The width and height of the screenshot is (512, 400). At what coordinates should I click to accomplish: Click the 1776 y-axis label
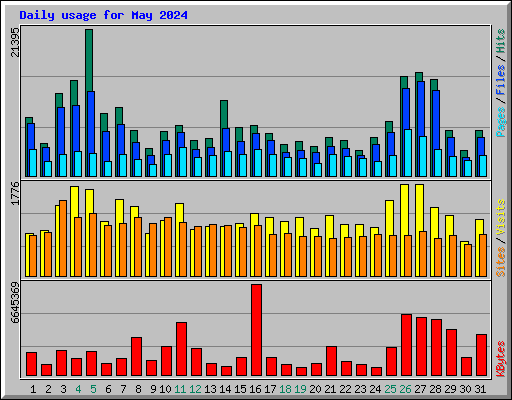pyautogui.click(x=15, y=193)
